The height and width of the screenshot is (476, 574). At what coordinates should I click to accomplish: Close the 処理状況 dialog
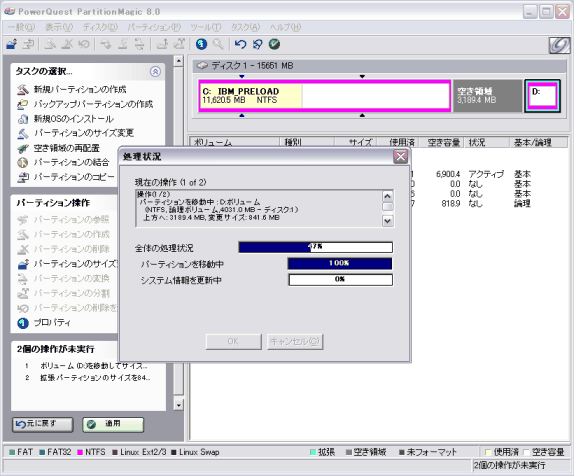400,157
